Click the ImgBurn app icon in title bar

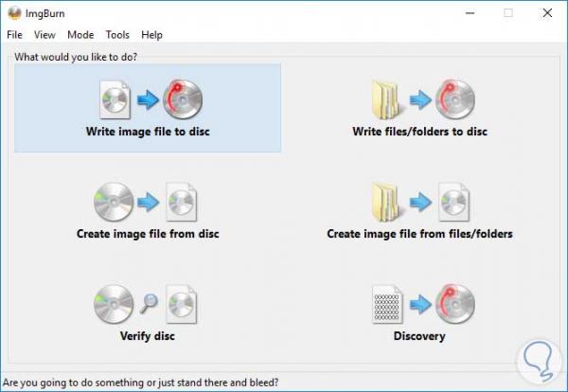(x=14, y=13)
